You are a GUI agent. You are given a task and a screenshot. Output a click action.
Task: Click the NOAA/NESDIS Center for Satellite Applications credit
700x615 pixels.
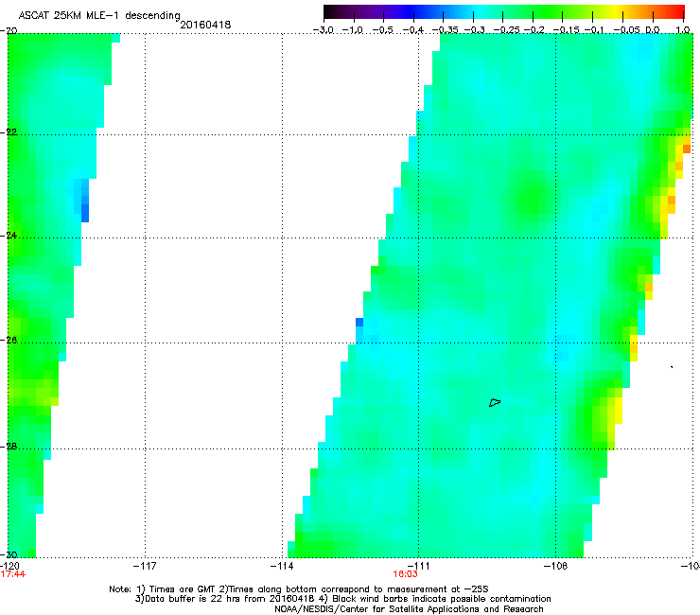click(409, 608)
